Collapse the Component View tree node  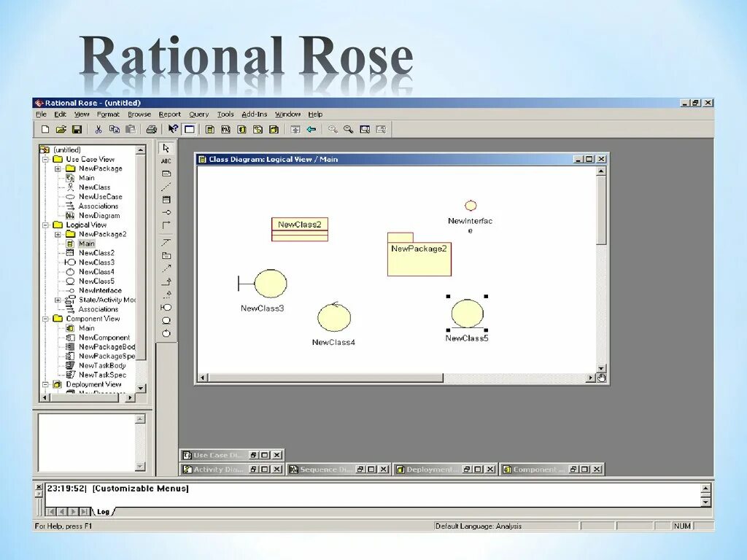pyautogui.click(x=45, y=319)
